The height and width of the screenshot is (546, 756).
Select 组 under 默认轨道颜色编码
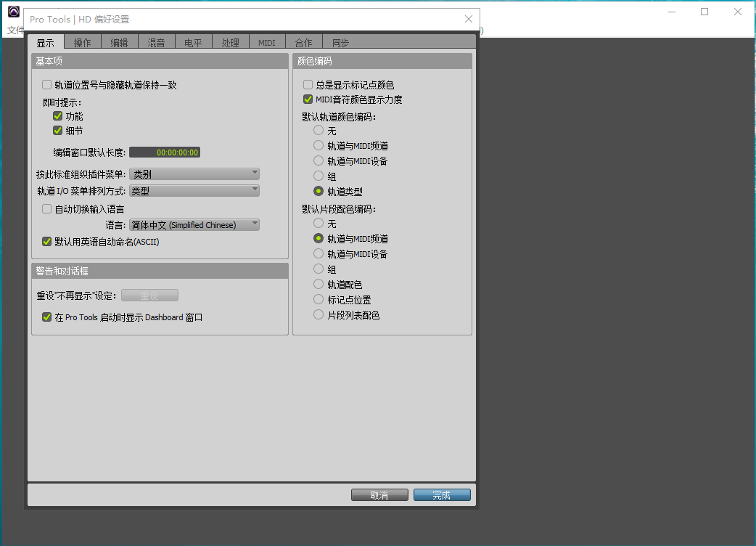click(319, 176)
